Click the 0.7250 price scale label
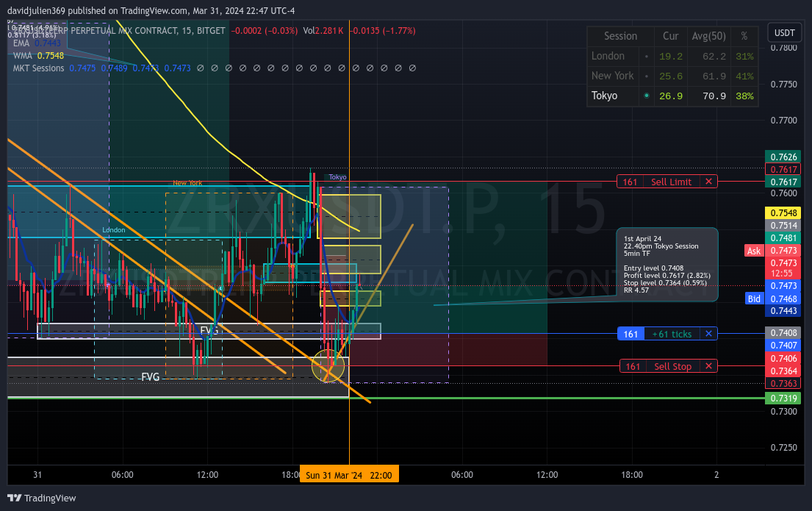The width and height of the screenshot is (812, 511). pos(783,448)
